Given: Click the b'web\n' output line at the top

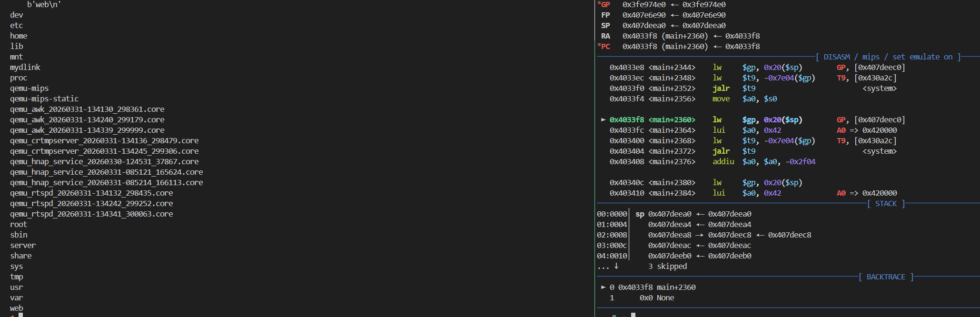Looking at the screenshot, I should [x=44, y=5].
